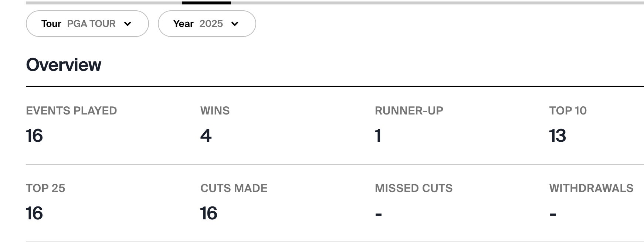Click the WITHDRAWALS stat label
Screen dimensions: 644x243
(591, 188)
